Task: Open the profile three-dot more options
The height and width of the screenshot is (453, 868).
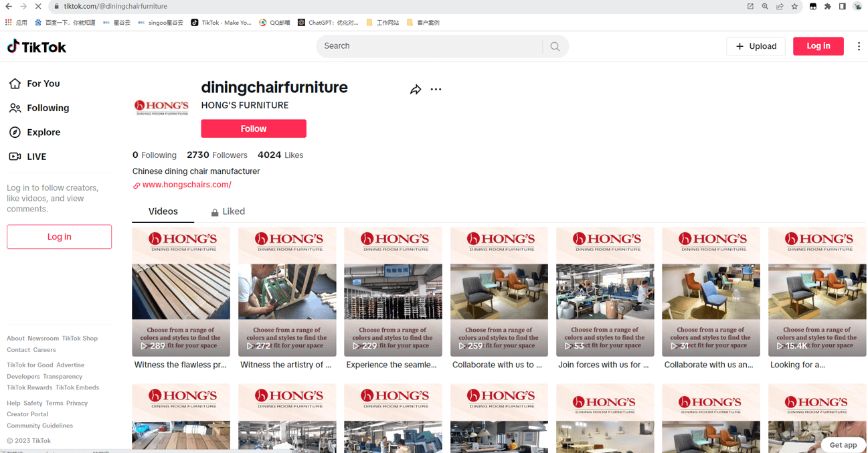Action: tap(436, 90)
